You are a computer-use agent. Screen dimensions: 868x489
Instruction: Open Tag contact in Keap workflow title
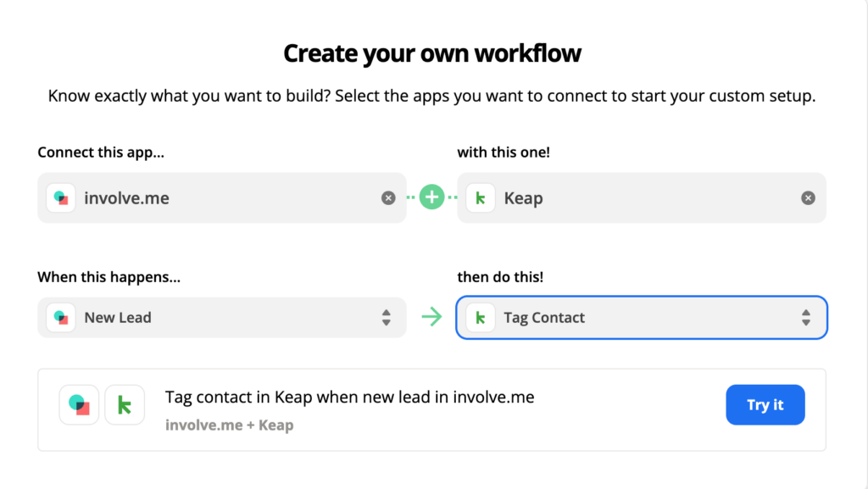pyautogui.click(x=349, y=397)
